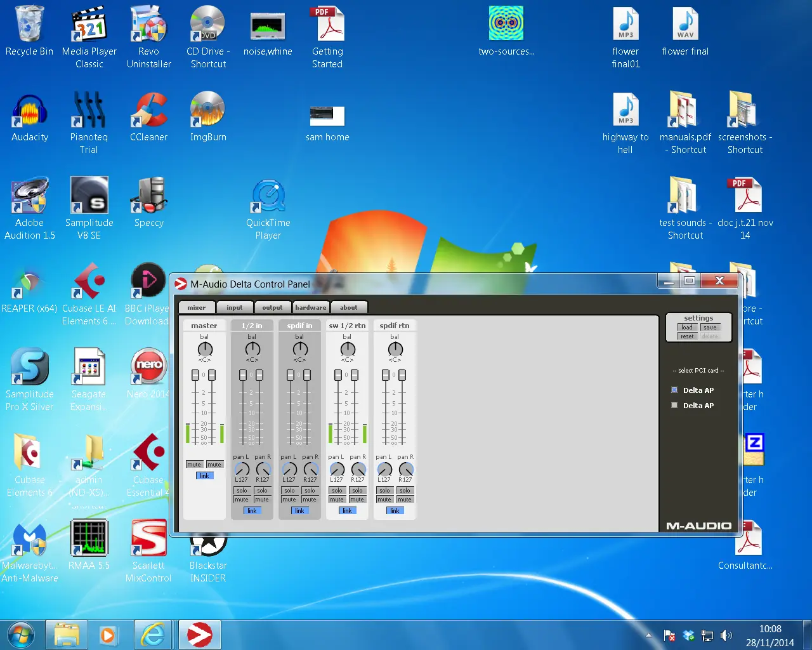Click the master left channel fader
812x650 pixels.
pyautogui.click(x=195, y=375)
